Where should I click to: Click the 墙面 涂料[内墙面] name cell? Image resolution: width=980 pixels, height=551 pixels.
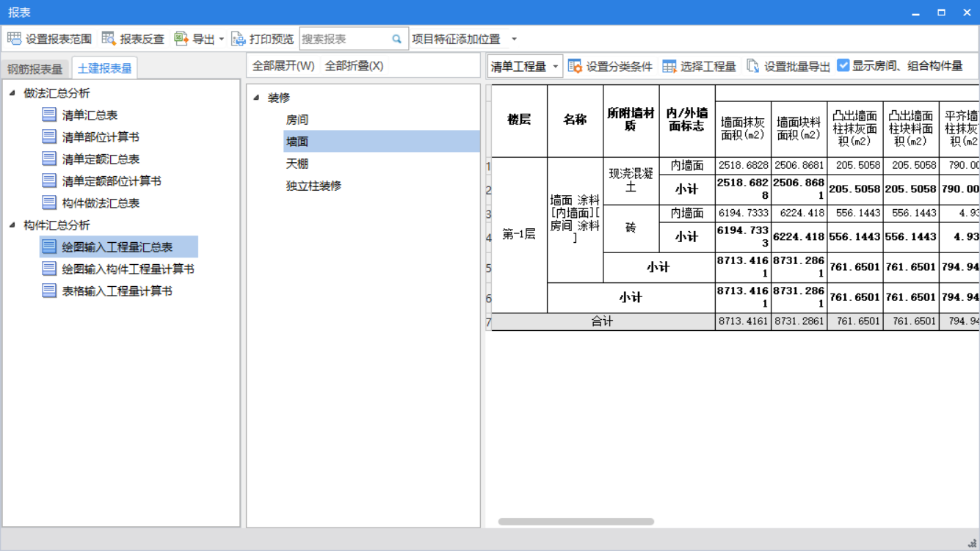pos(575,219)
